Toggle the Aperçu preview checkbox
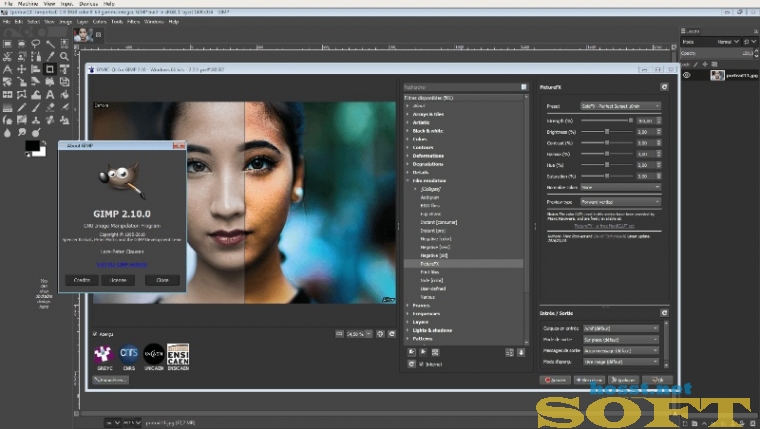 95,334
